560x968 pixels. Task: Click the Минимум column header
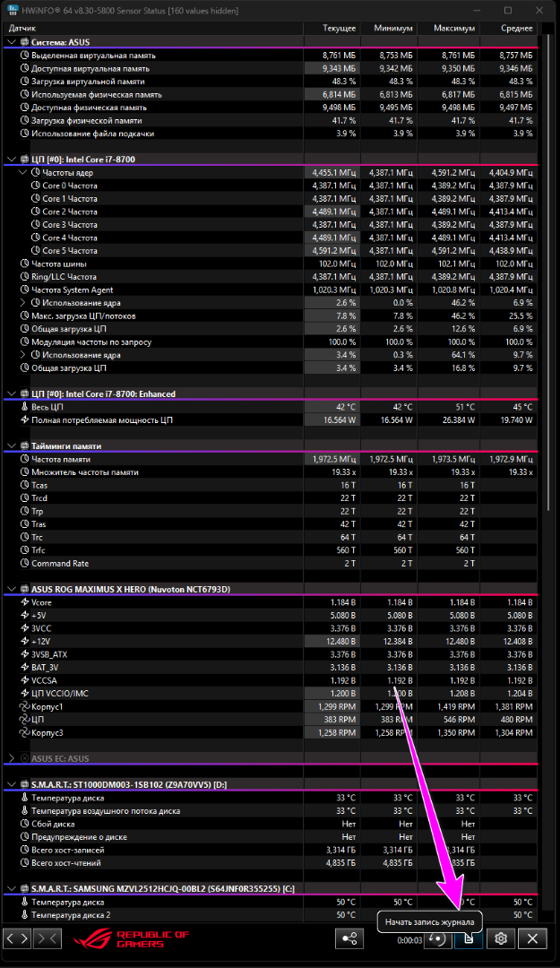pyautogui.click(x=388, y=29)
